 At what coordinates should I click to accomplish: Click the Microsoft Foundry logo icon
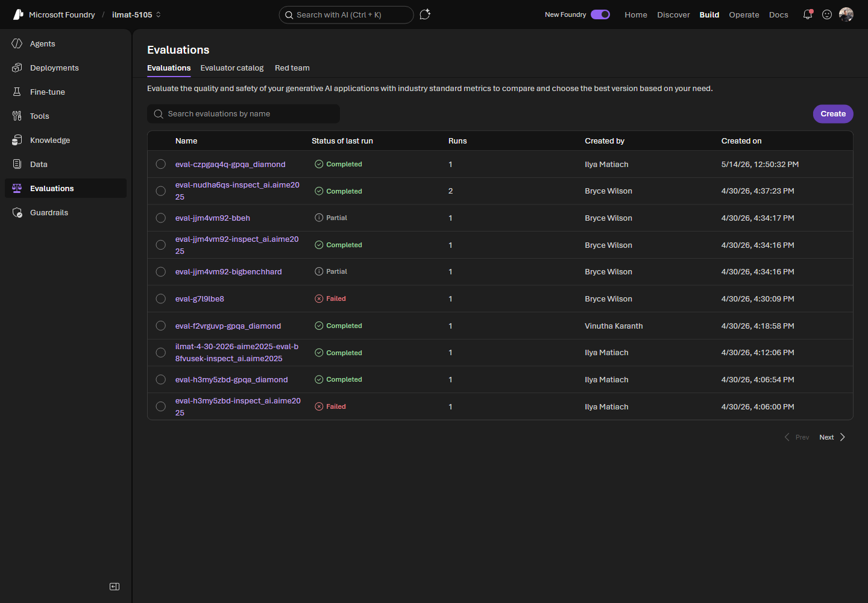pos(18,14)
